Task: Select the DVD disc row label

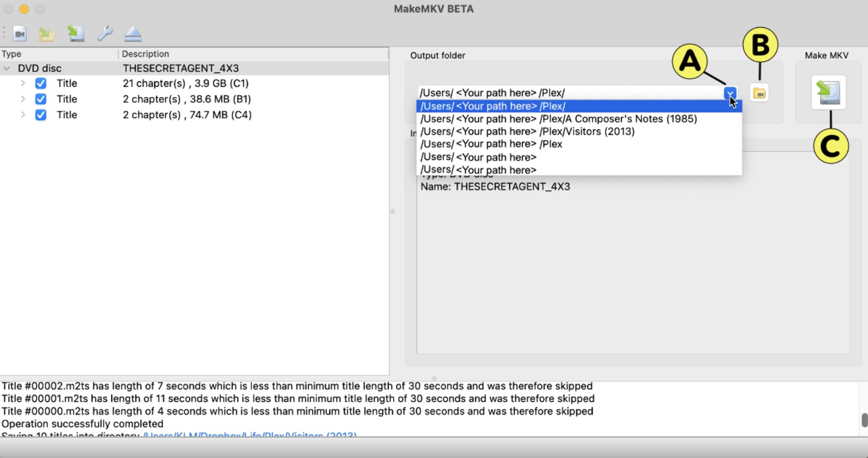Action: pyautogui.click(x=40, y=68)
